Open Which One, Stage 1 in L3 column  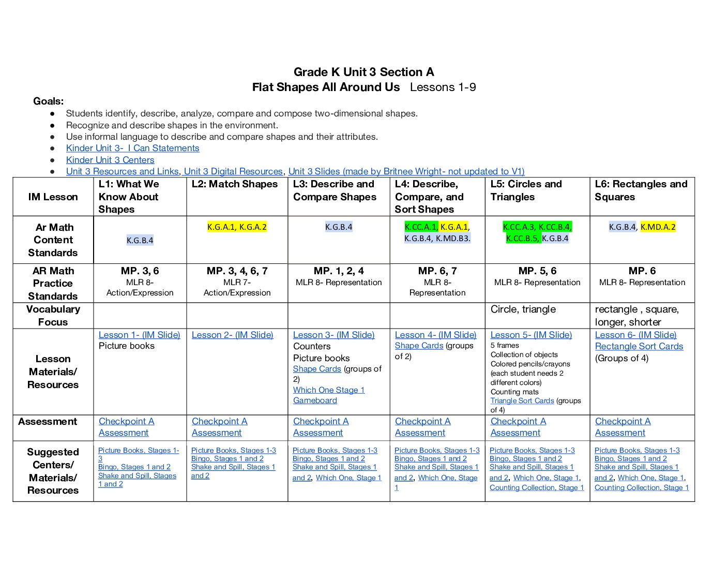(348, 478)
